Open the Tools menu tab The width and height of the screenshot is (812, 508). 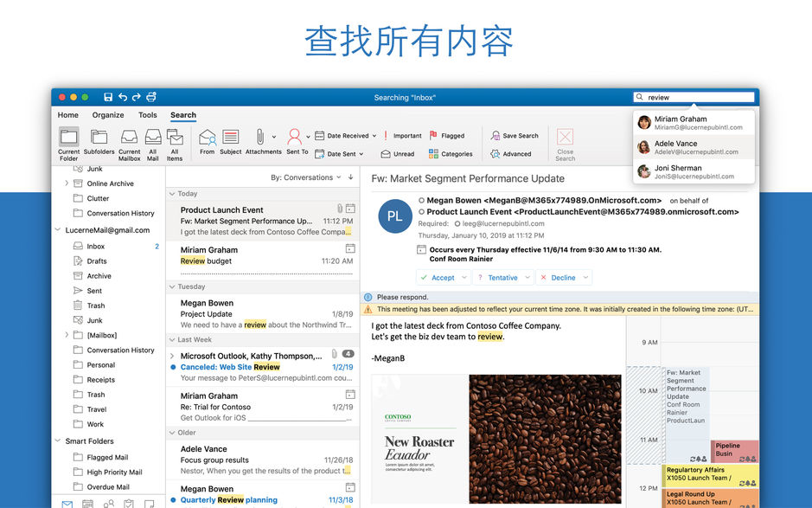pyautogui.click(x=147, y=114)
